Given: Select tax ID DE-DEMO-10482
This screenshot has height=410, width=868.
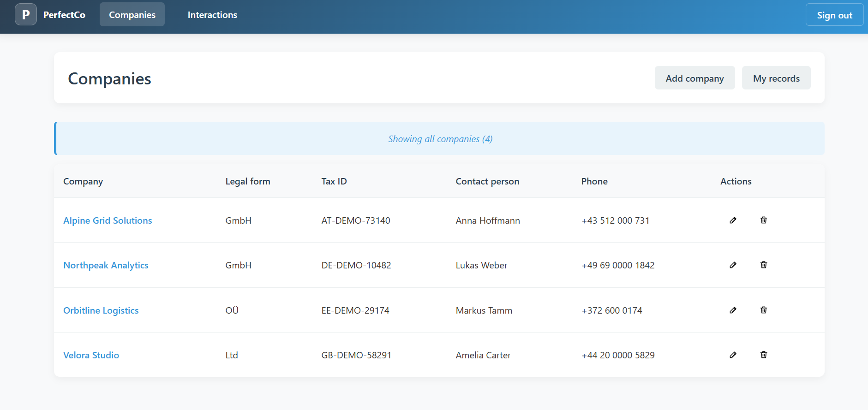Looking at the screenshot, I should [356, 265].
